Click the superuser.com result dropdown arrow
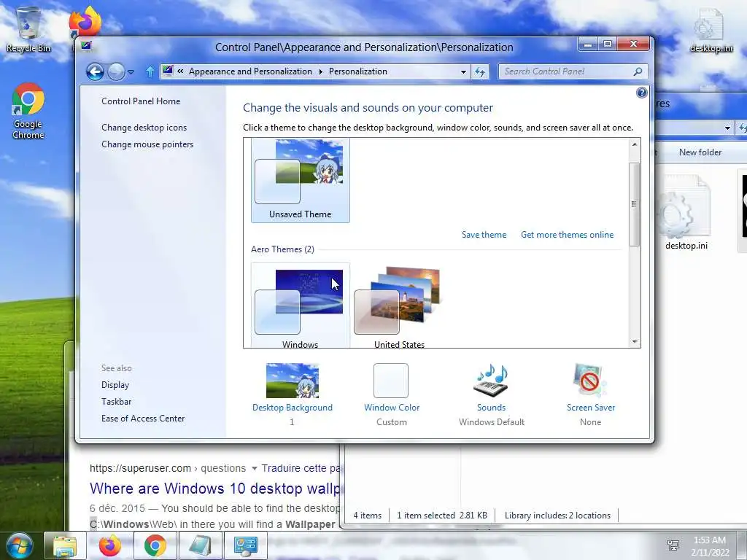The width and height of the screenshot is (747, 560). [255, 469]
